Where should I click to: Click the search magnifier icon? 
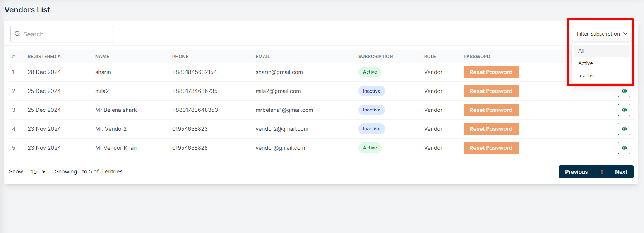coord(17,34)
